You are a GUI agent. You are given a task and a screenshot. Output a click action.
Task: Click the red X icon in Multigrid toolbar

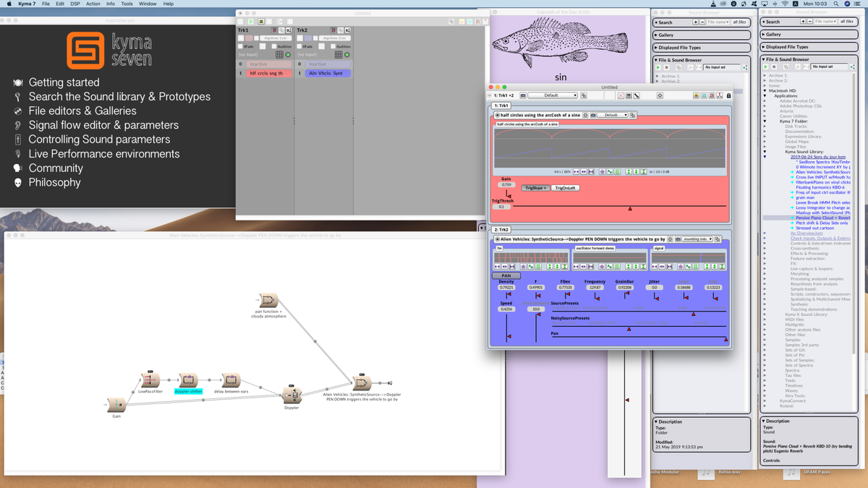[621, 95]
